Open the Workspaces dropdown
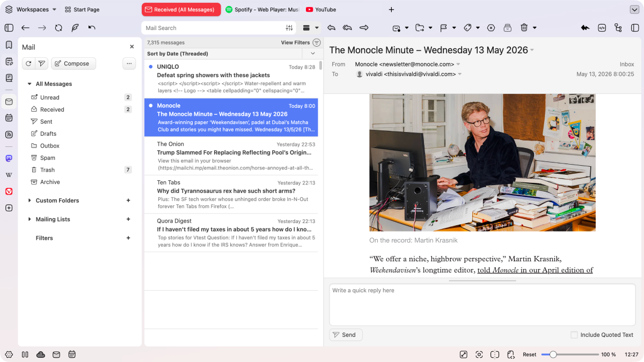The width and height of the screenshot is (644, 362). coord(31,10)
